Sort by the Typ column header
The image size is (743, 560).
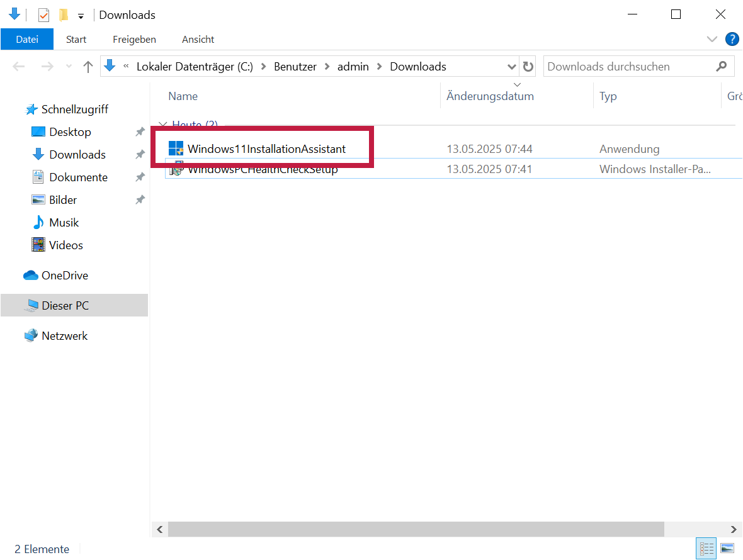pyautogui.click(x=608, y=96)
